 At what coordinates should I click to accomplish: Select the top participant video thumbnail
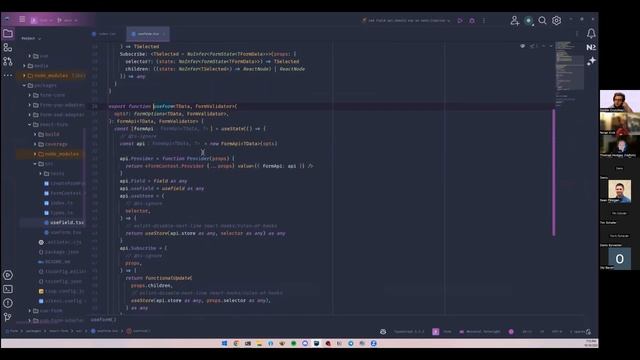[620, 101]
